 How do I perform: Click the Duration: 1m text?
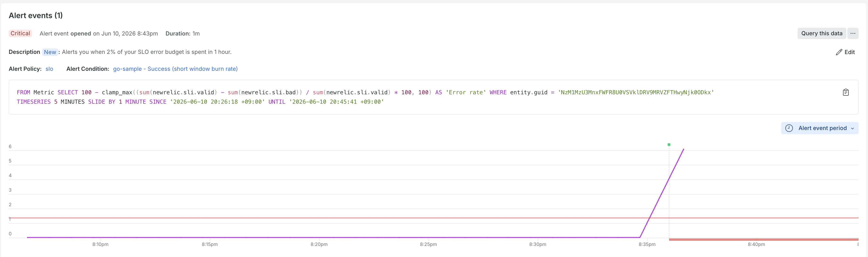click(x=182, y=34)
